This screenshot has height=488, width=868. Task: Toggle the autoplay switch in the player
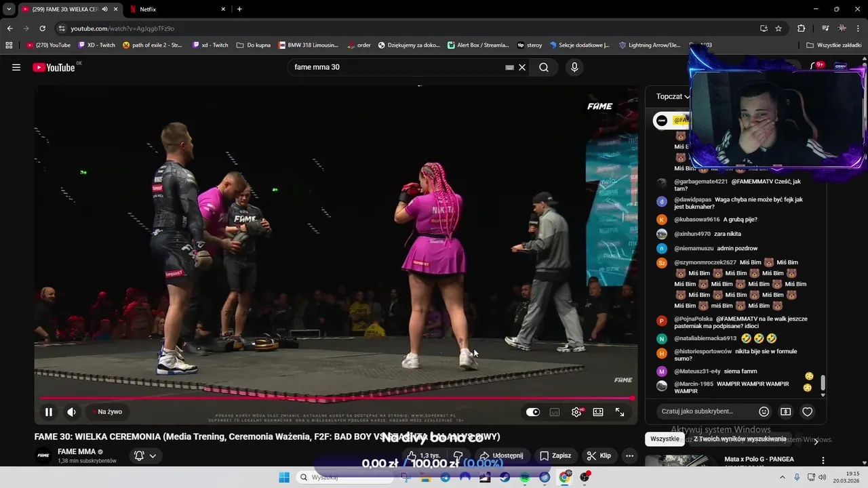pyautogui.click(x=533, y=411)
